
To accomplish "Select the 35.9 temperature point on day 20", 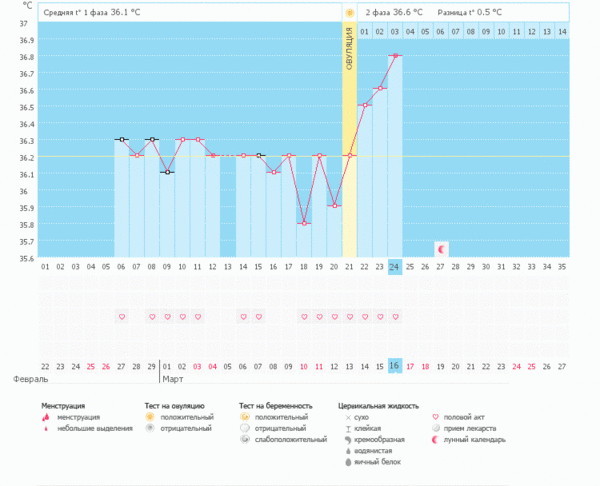I will [x=335, y=206].
